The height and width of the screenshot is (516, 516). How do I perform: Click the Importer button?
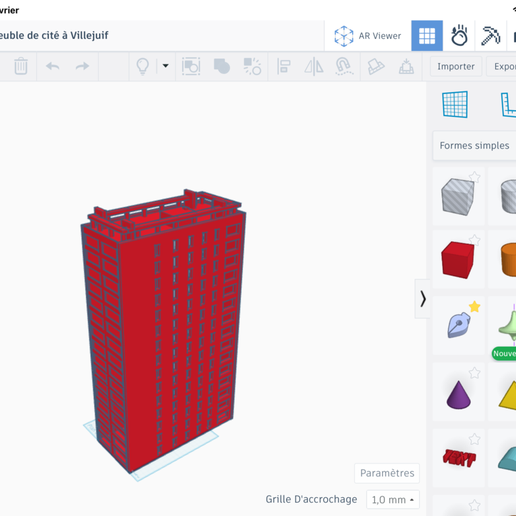(x=456, y=66)
